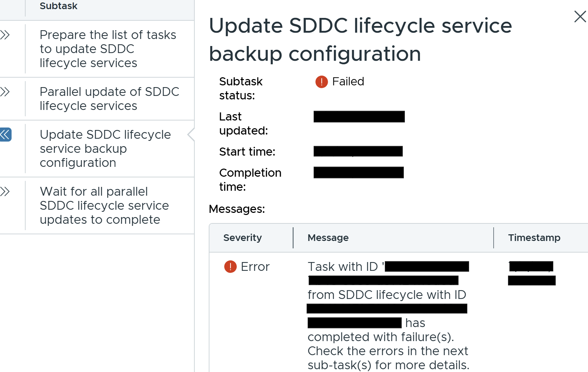Image resolution: width=588 pixels, height=372 pixels.
Task: Close the subtask details panel
Action: 580,17
